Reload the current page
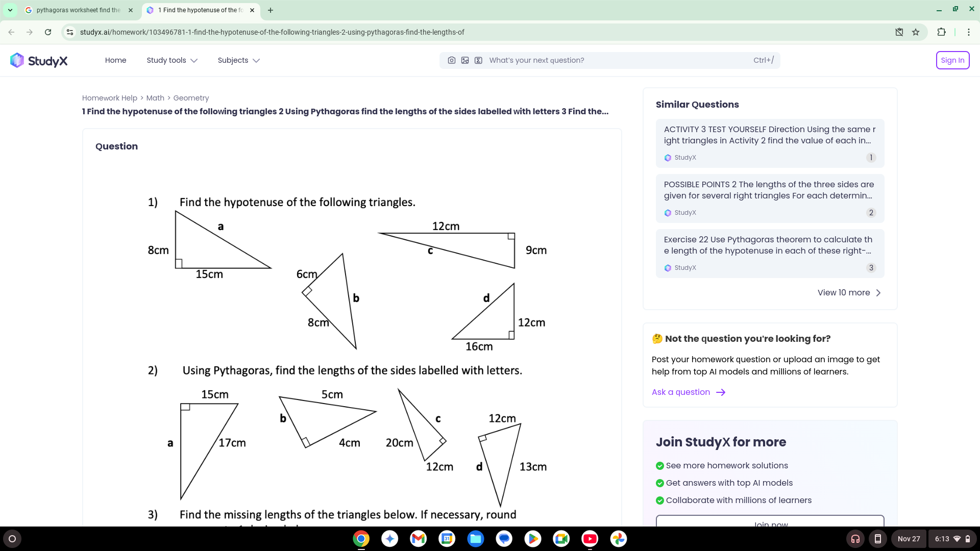 (x=48, y=32)
